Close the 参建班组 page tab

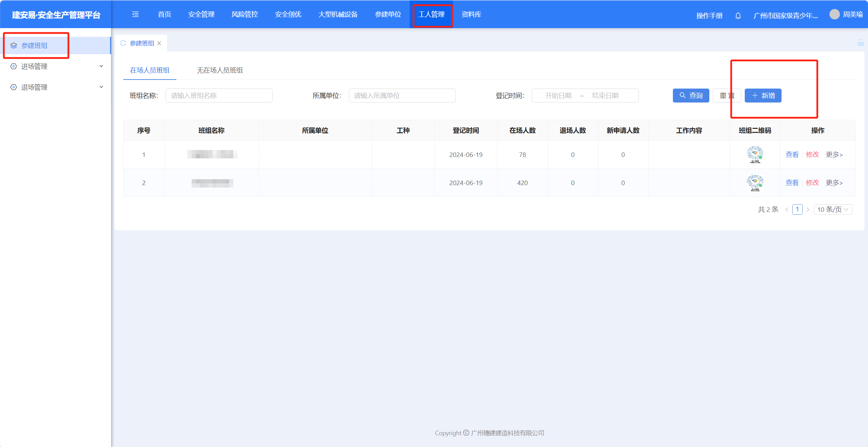(x=159, y=43)
